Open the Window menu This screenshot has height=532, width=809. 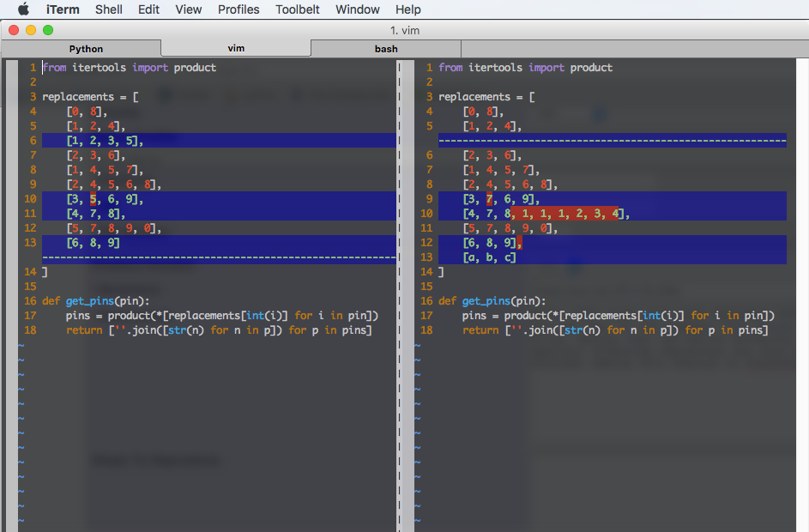point(357,9)
